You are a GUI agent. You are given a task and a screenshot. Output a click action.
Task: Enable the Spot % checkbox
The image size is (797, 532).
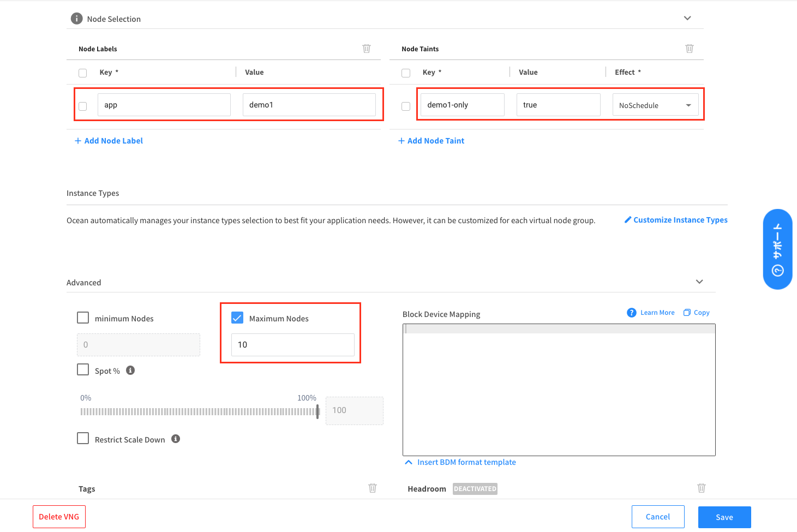pos(83,369)
